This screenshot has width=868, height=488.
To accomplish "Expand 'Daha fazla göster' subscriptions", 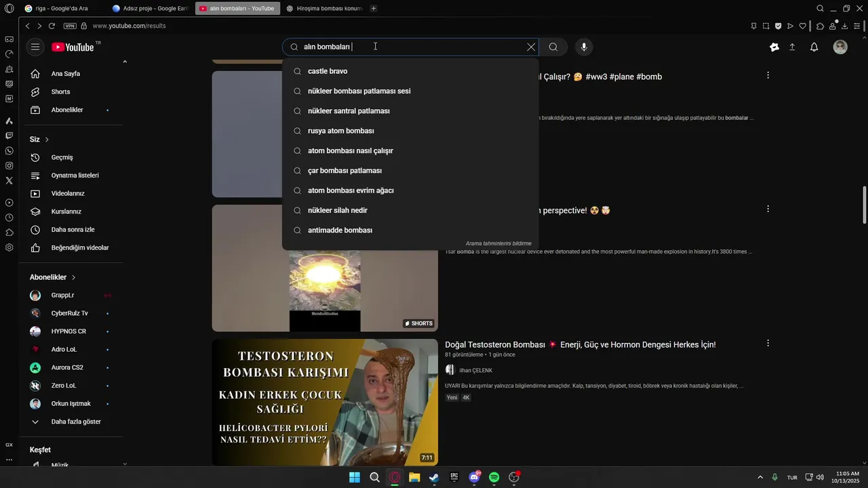I will click(x=71, y=422).
